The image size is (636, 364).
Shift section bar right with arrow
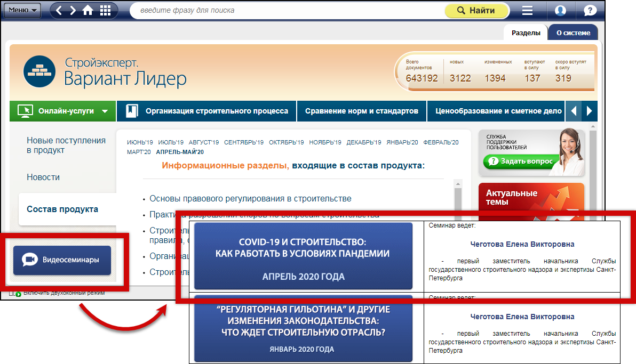[590, 111]
